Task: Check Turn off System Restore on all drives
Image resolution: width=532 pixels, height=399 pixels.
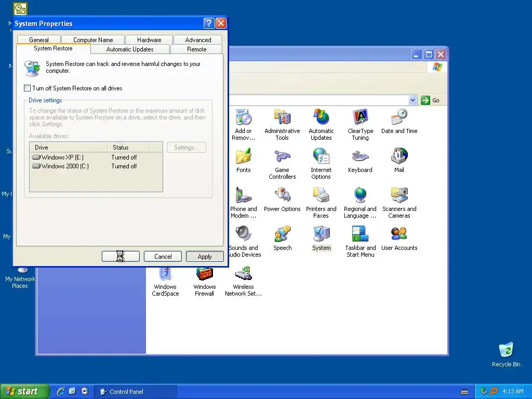Action: [28, 88]
